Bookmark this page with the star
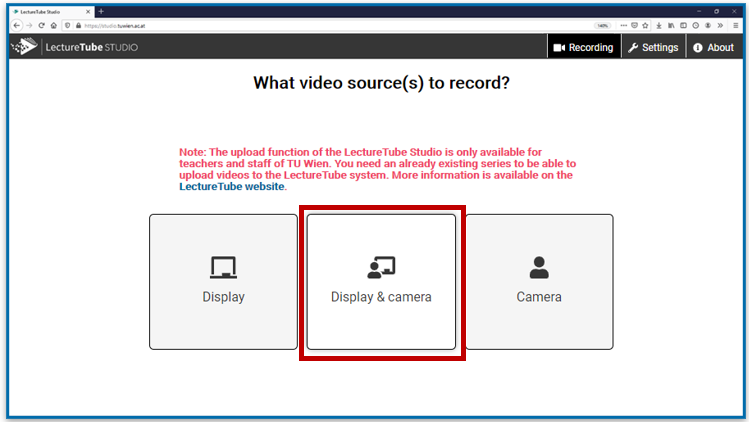 coord(645,26)
